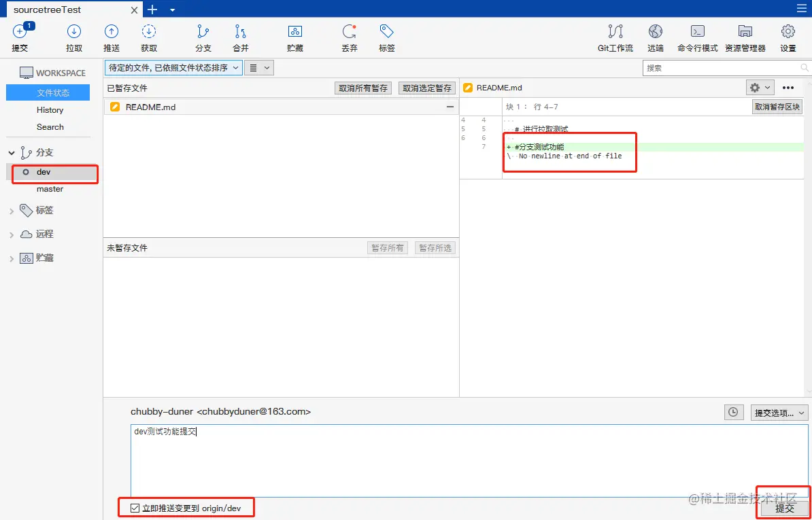Screen dimensions: 812x520
Task: Click 取消暂存区块 button
Action: point(777,107)
